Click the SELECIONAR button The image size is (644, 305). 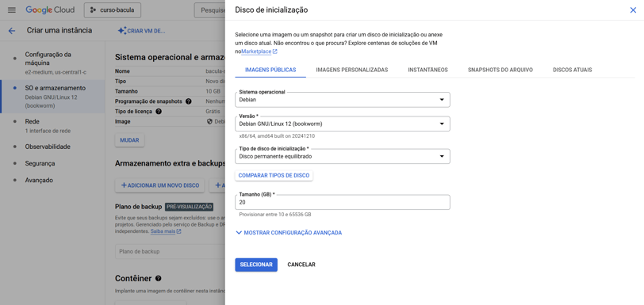256,265
